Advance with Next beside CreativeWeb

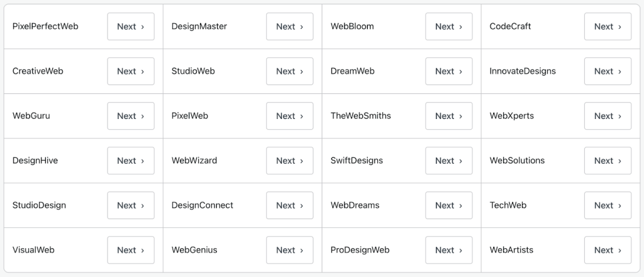(130, 71)
